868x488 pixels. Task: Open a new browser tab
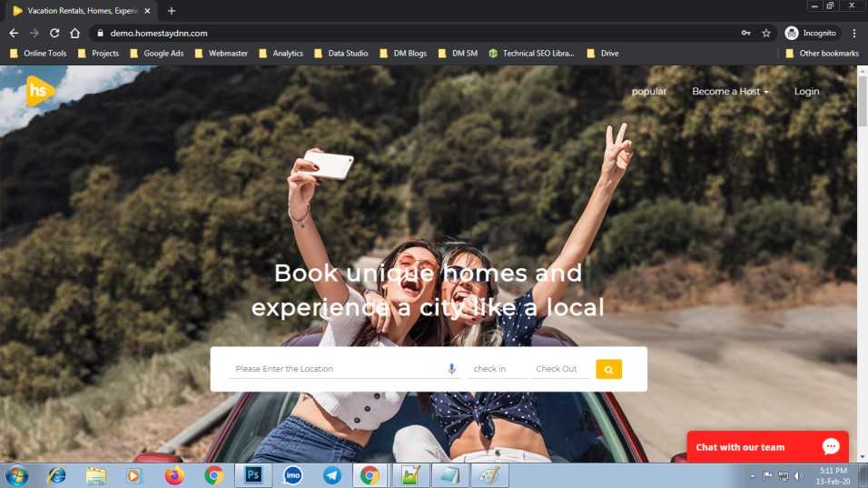pos(172,11)
